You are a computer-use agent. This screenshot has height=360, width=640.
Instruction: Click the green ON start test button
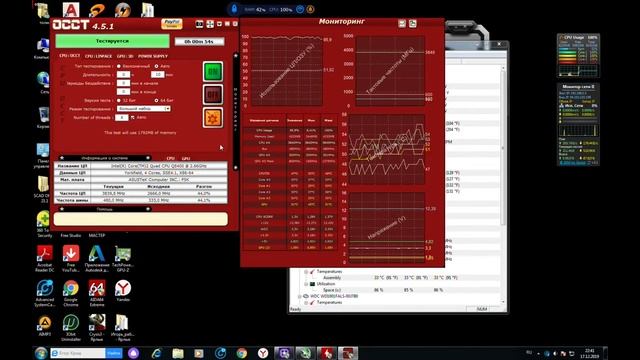pyautogui.click(x=213, y=72)
